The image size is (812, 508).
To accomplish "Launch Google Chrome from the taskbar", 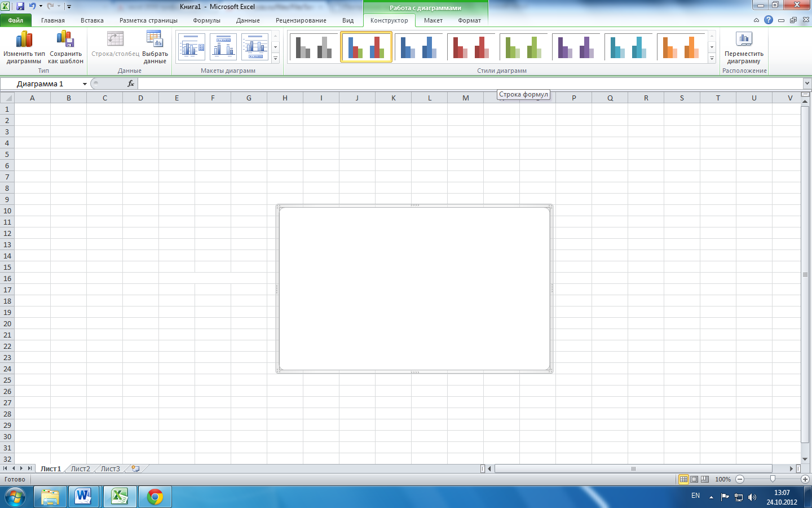I will click(155, 497).
